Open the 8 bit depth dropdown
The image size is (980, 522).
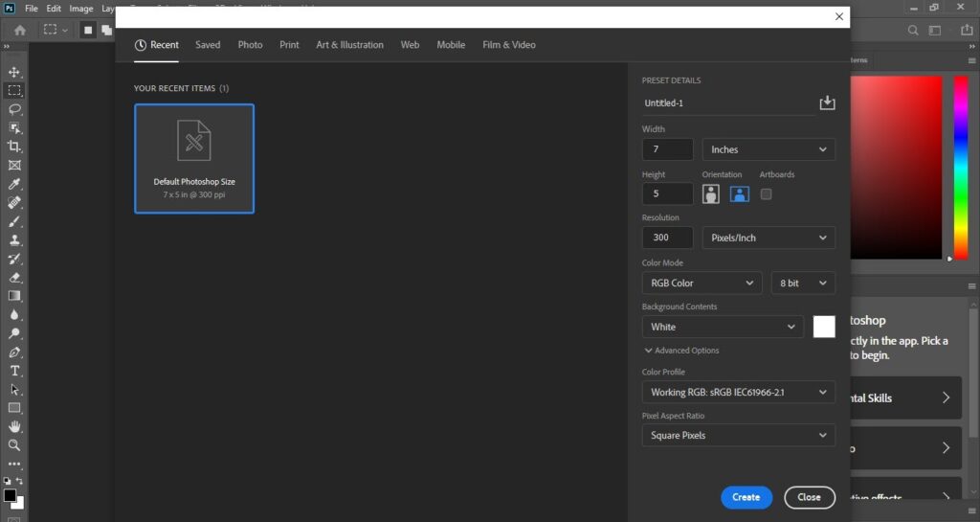(803, 284)
